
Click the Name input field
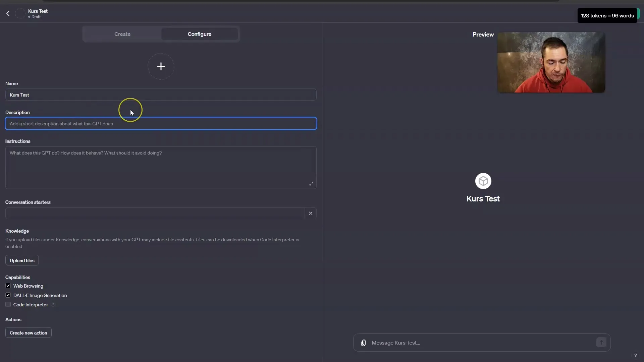point(161,95)
